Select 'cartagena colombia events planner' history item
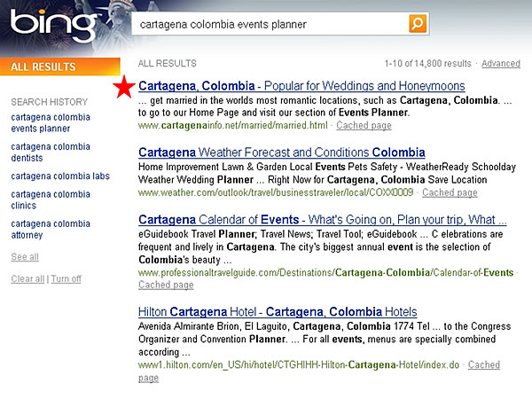Screen dimensions: 532x399 51,122
